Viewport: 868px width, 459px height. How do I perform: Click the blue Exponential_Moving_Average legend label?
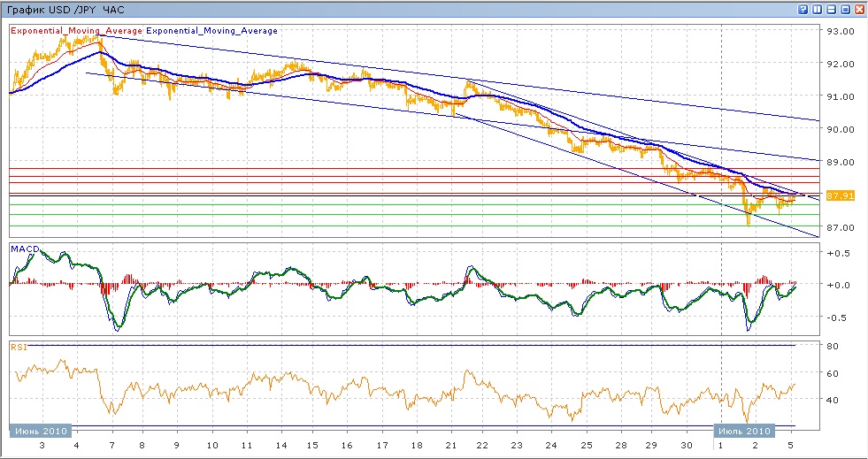[211, 31]
